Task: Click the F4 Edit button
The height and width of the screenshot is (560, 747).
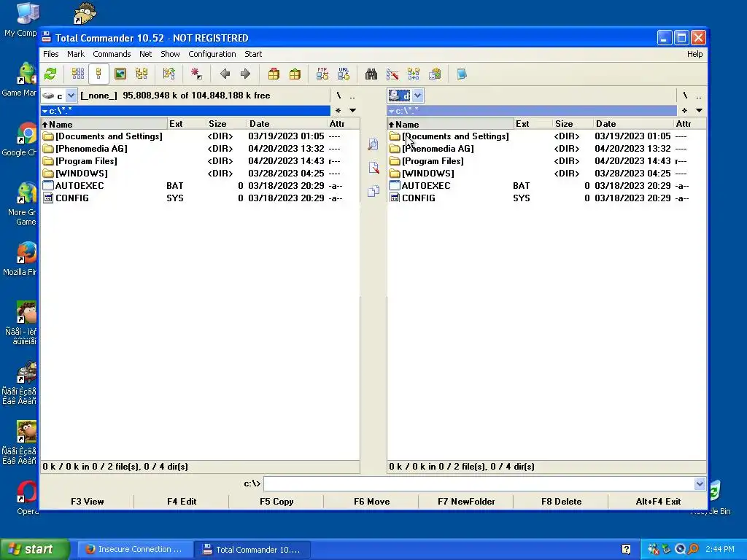Action: [182, 502]
